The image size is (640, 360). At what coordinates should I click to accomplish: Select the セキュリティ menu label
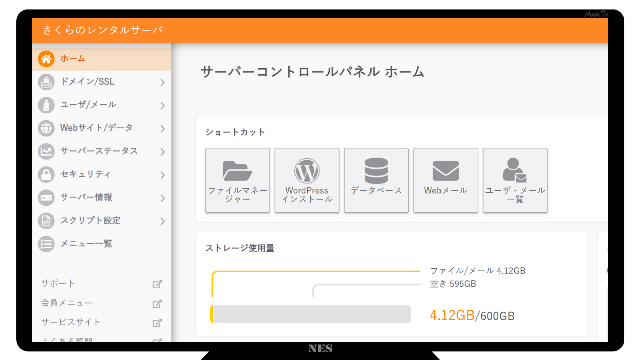(85, 174)
